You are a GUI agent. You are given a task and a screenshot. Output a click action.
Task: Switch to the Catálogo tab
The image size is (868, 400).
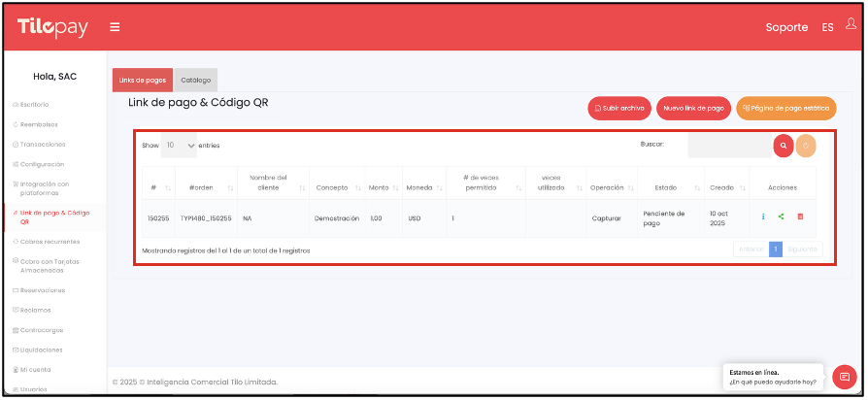coord(196,80)
